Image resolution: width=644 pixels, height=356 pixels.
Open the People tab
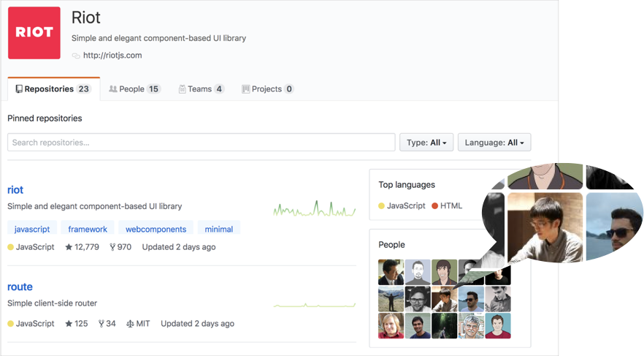(134, 88)
